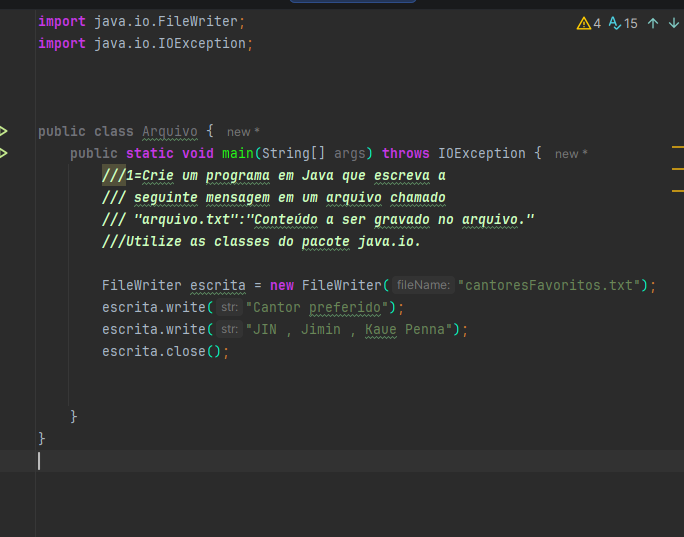684x537 pixels.
Task: Click the comment "///Utilize as classes do pacote java.io."
Action: pyautogui.click(x=261, y=242)
